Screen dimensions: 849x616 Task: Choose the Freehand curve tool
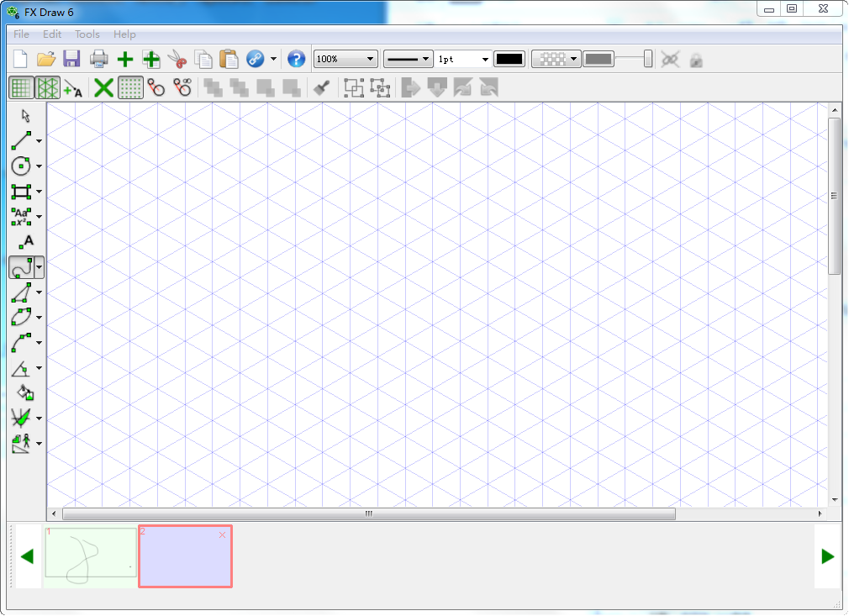pos(23,267)
